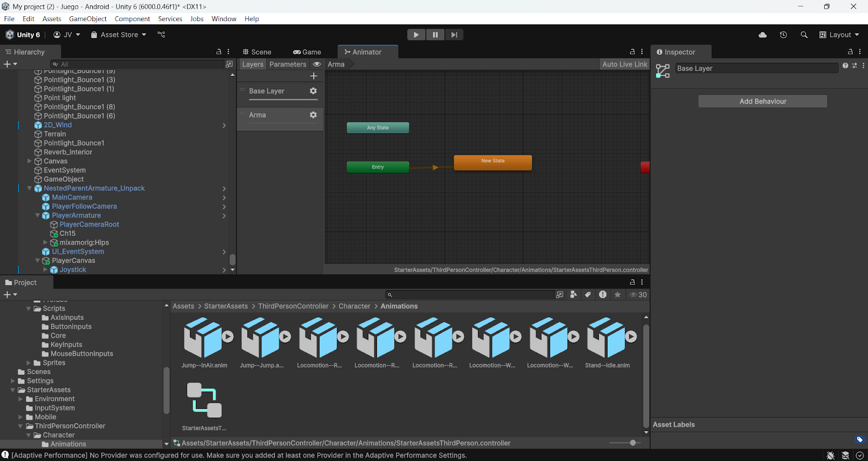
Task: Open the File menu
Action: point(9,18)
